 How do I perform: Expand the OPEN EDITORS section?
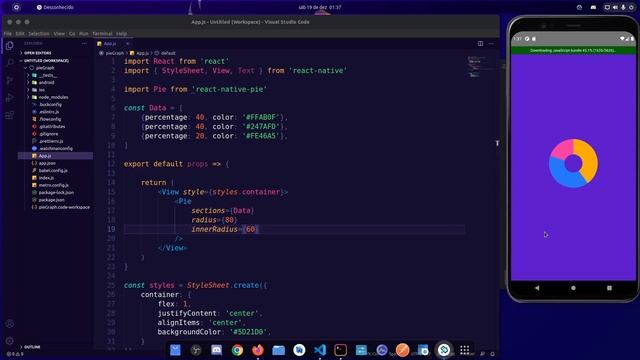(x=38, y=53)
